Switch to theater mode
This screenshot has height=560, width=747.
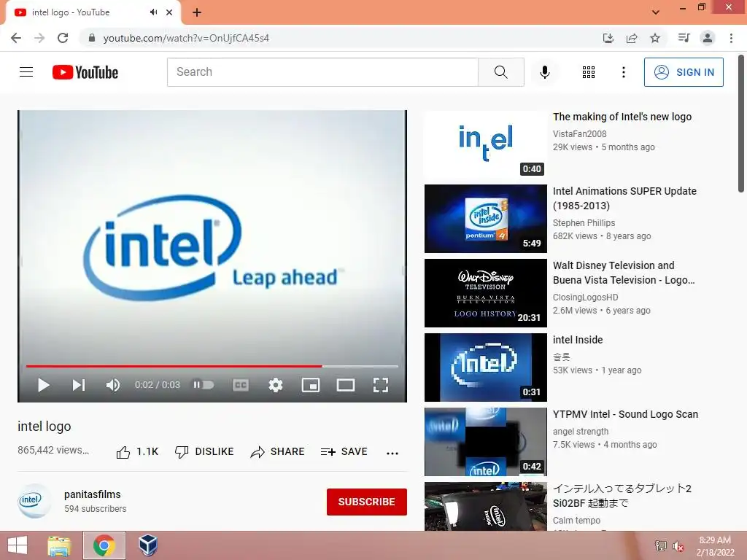345,385
